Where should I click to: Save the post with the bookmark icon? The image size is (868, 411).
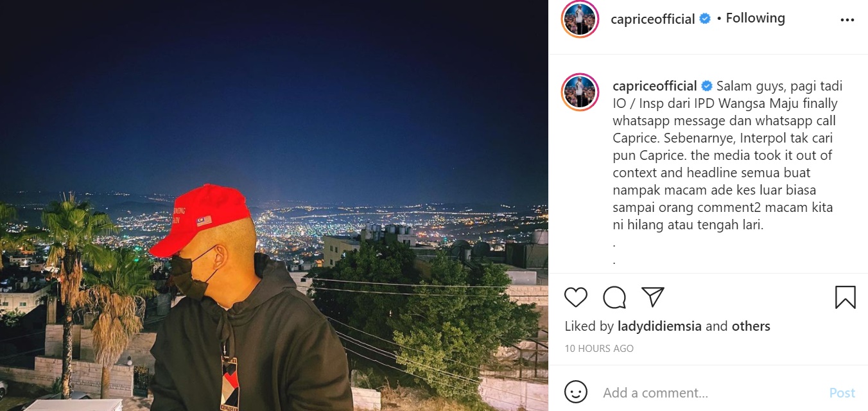click(845, 297)
